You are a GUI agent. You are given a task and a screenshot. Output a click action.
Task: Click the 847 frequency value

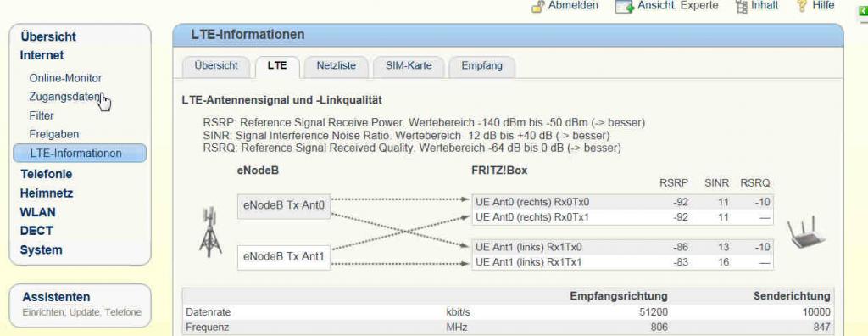coord(822,328)
